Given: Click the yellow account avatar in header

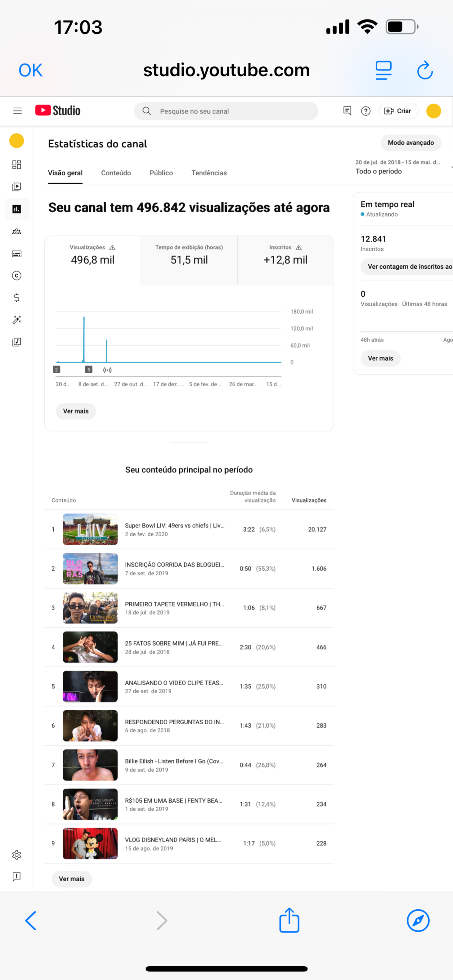Looking at the screenshot, I should click(433, 111).
